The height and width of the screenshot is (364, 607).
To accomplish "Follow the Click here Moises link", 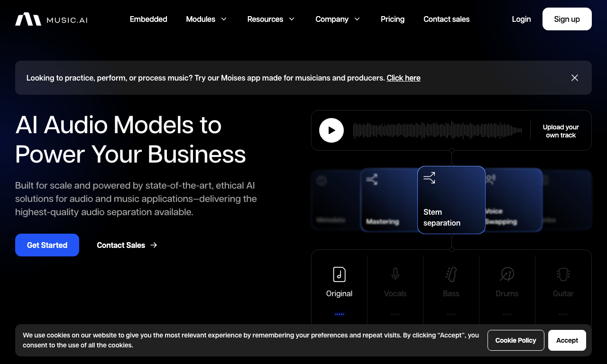I will point(404,78).
